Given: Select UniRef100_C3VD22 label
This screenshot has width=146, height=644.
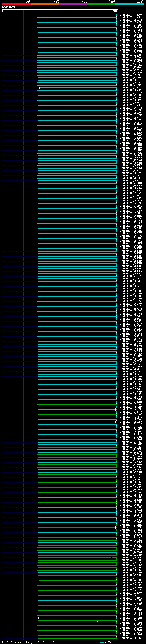Looking at the screenshot, I should 131,427.
